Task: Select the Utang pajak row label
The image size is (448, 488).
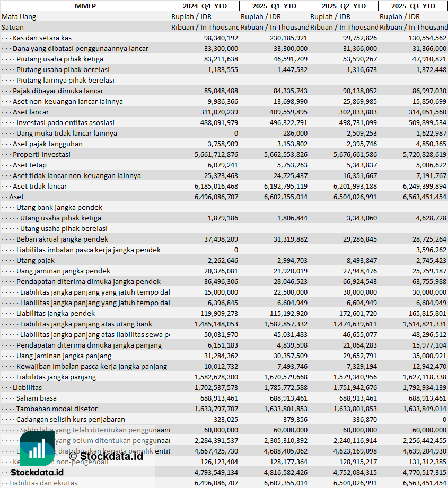Action: click(36, 260)
